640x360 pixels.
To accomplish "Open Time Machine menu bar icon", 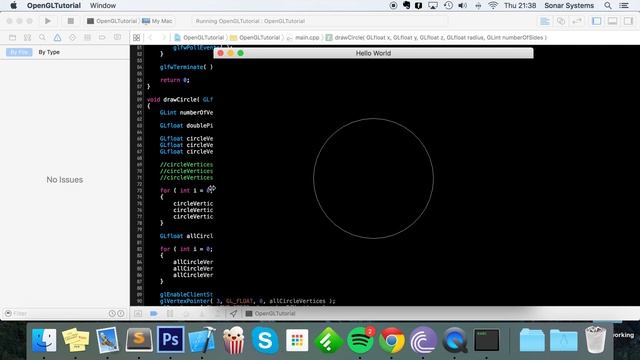I will (448, 6).
